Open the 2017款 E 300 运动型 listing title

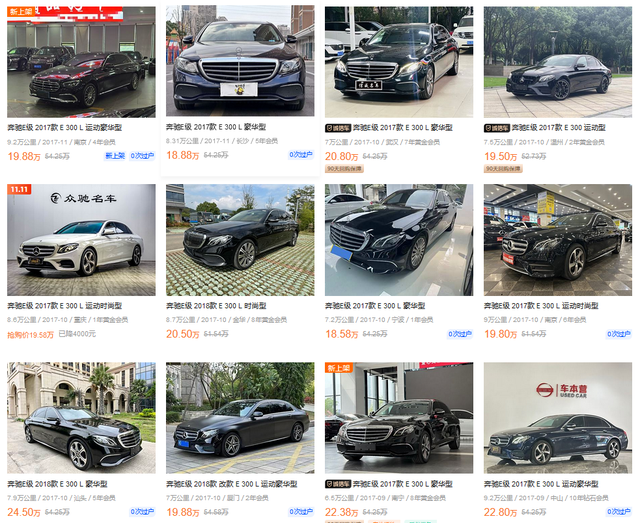(x=559, y=128)
